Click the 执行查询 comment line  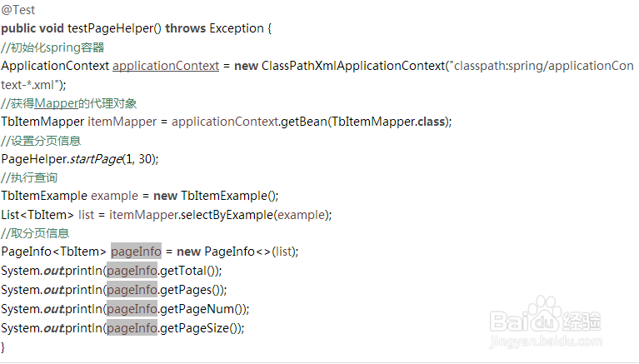tap(29, 177)
